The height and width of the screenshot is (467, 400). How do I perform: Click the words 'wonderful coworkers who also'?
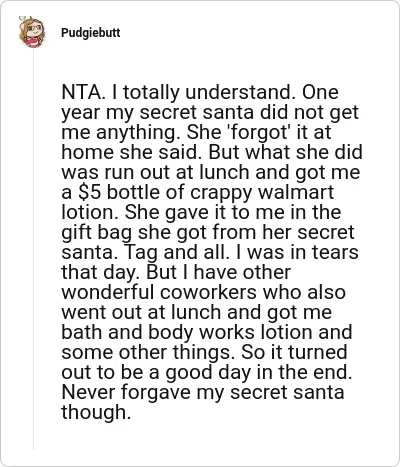click(x=203, y=292)
